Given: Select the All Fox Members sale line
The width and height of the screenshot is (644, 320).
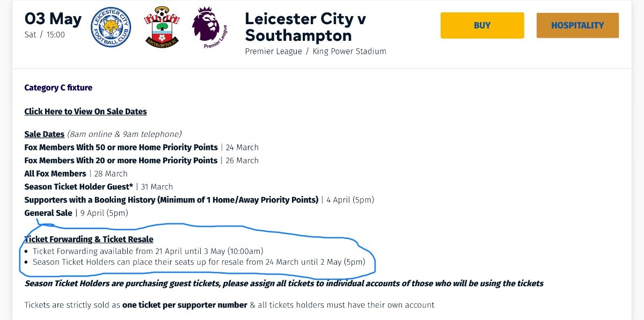Looking at the screenshot, I should pyautogui.click(x=76, y=173).
